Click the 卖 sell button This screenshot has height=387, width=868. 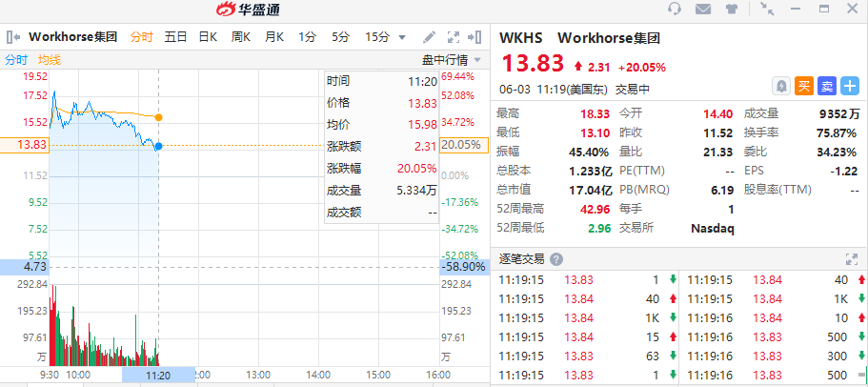click(826, 86)
